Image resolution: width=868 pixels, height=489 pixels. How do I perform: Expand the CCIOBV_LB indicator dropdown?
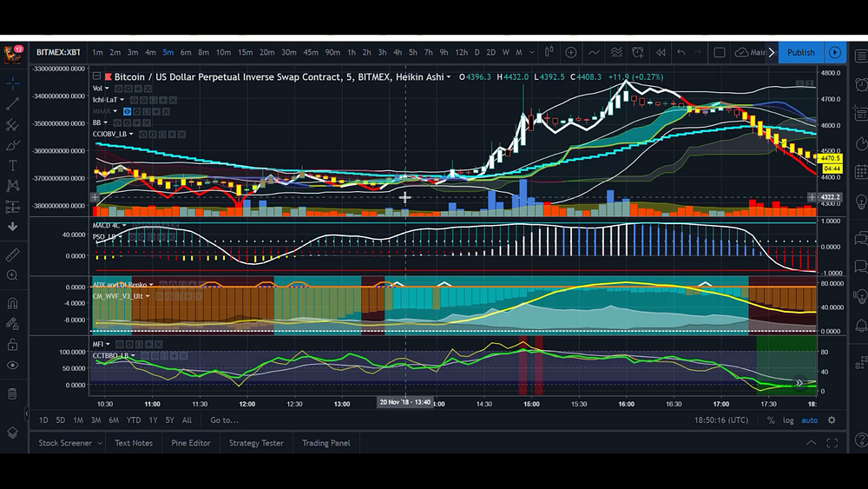(x=131, y=134)
